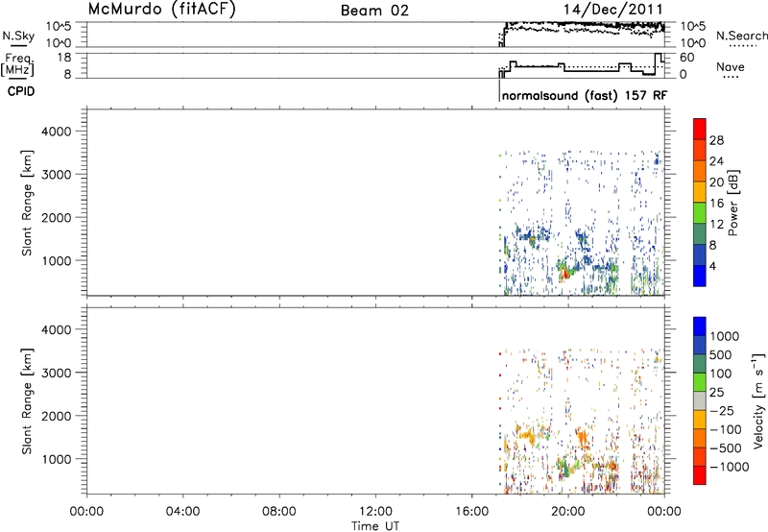This screenshot has width=768, height=532.
Task: Click the red high-power echo patch in power panel
Action: click(564, 273)
